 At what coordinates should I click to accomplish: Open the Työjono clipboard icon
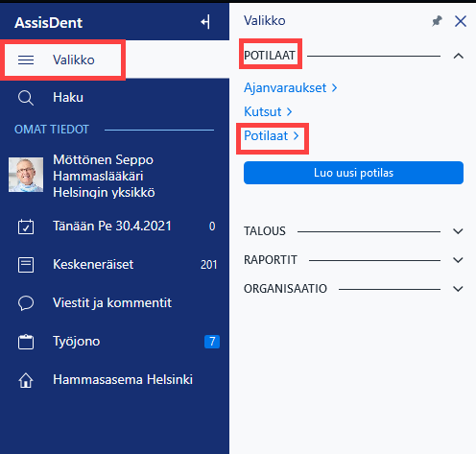pos(26,342)
